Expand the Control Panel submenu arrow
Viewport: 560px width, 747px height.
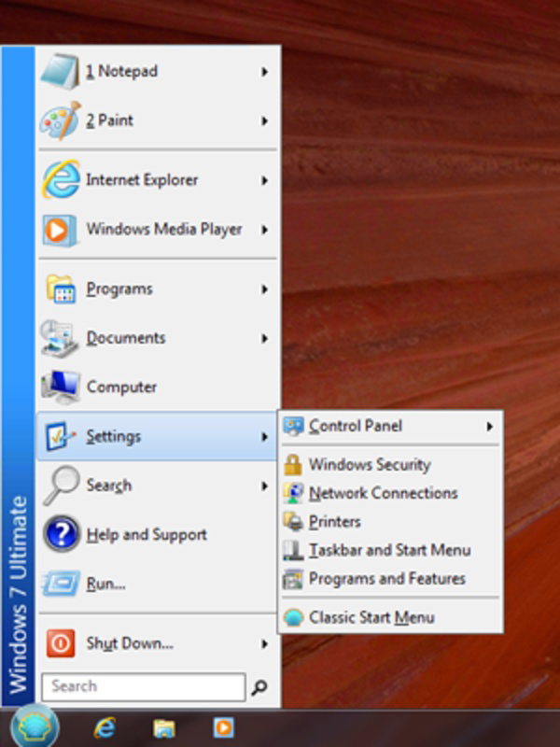click(x=489, y=427)
